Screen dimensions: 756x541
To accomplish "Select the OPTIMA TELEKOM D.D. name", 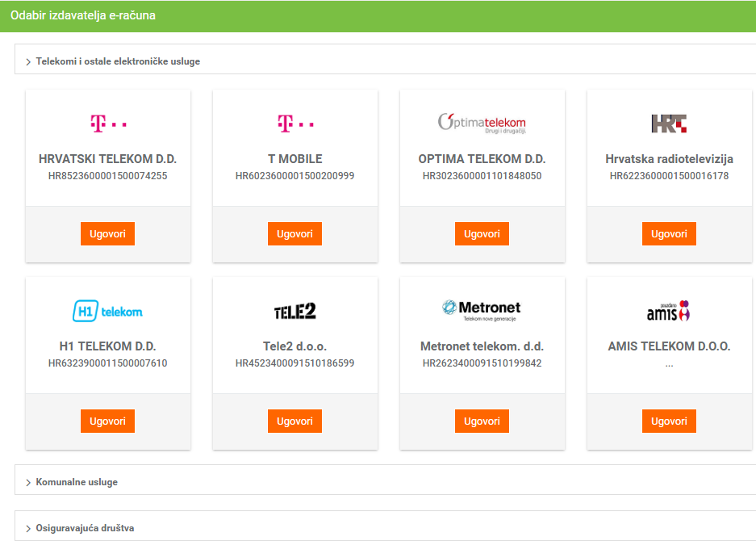I will pyautogui.click(x=482, y=159).
